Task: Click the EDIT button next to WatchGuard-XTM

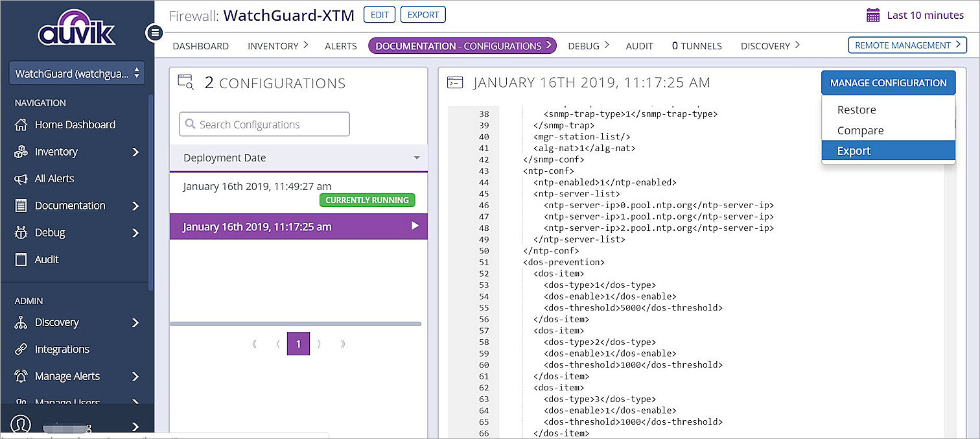Action: click(379, 14)
